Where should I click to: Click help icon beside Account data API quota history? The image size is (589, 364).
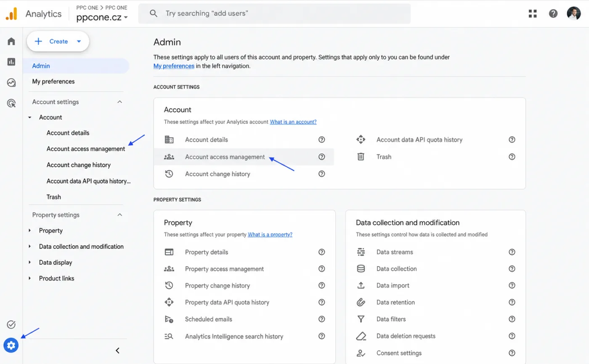pos(512,140)
